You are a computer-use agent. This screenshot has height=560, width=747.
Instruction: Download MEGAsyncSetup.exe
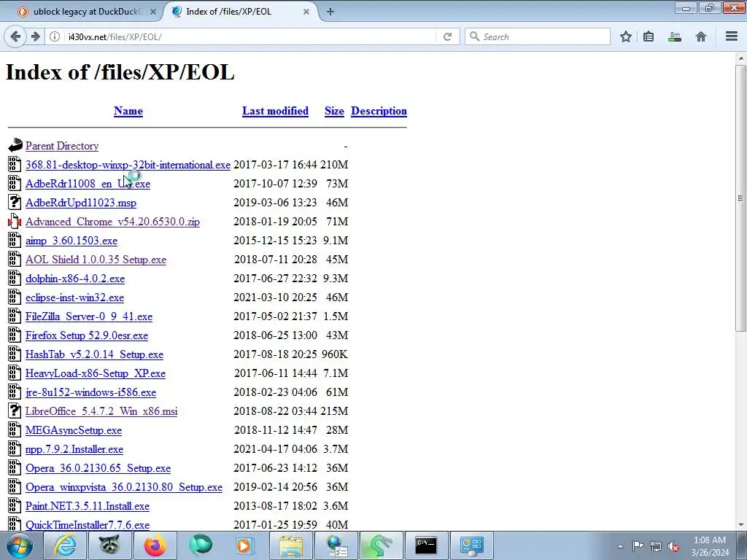point(74,430)
